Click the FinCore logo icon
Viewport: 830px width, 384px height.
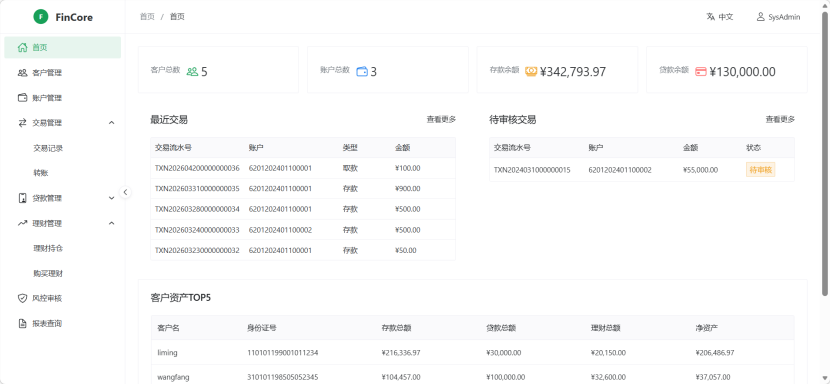(x=41, y=17)
